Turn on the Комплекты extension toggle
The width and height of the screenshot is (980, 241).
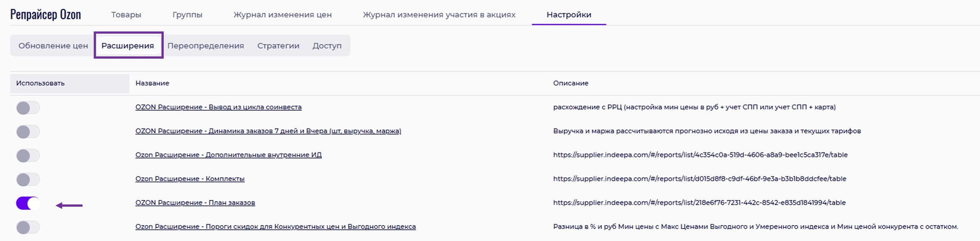(28, 179)
